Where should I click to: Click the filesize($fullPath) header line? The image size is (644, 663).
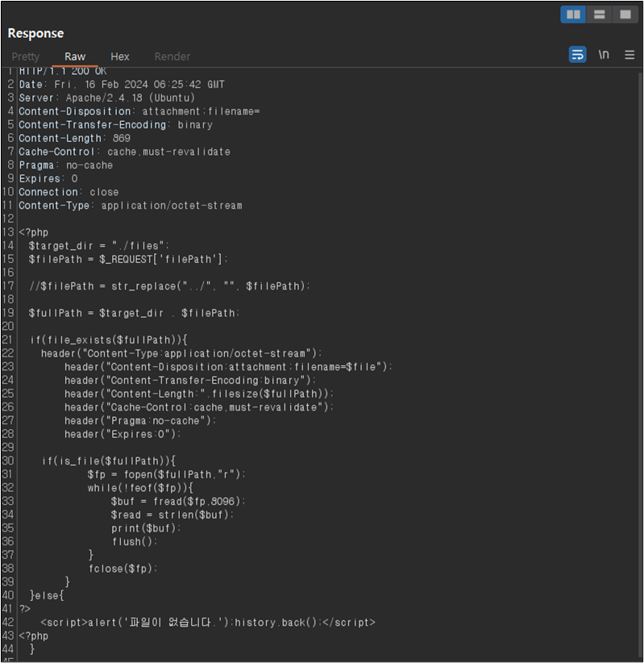tap(199, 394)
